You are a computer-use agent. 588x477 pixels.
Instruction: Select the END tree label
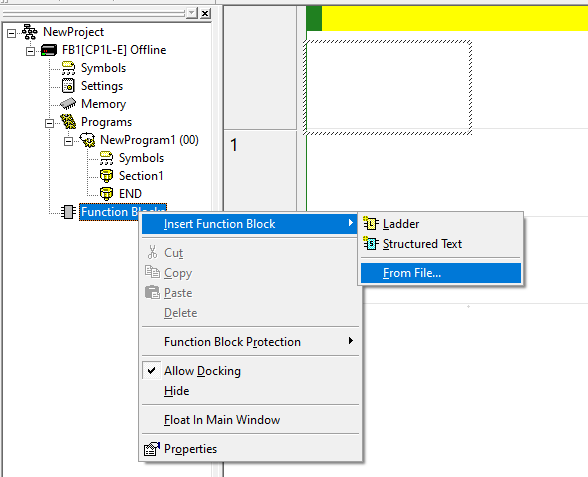coord(130,194)
